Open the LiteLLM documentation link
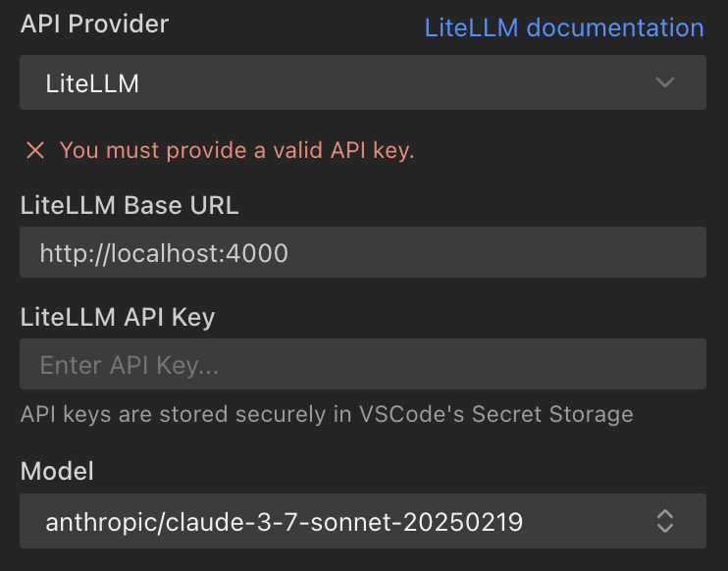This screenshot has width=728, height=571. (563, 27)
